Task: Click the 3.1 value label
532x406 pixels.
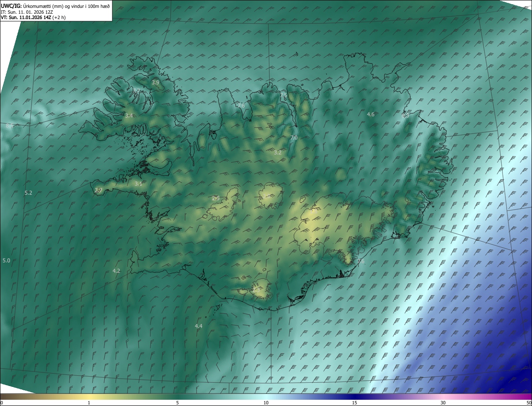Action: coord(138,183)
